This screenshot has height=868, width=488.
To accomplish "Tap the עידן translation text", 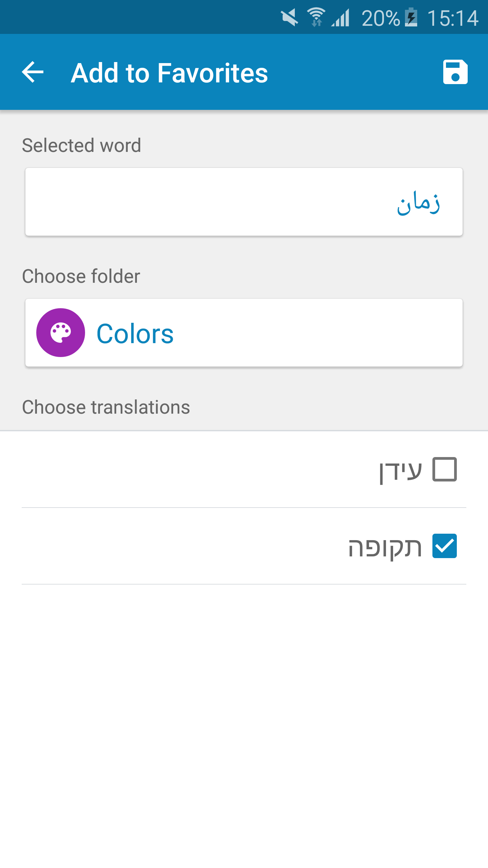I will (401, 471).
